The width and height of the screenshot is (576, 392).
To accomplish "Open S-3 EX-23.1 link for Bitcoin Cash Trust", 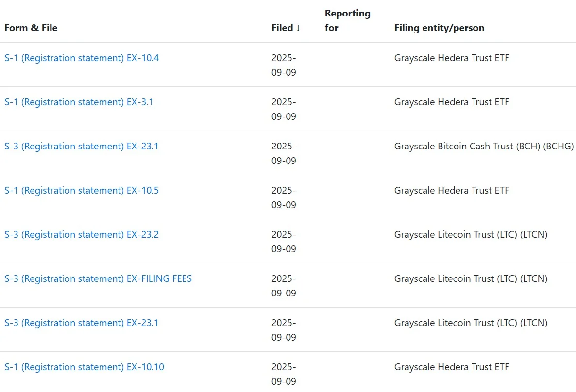I will point(82,146).
